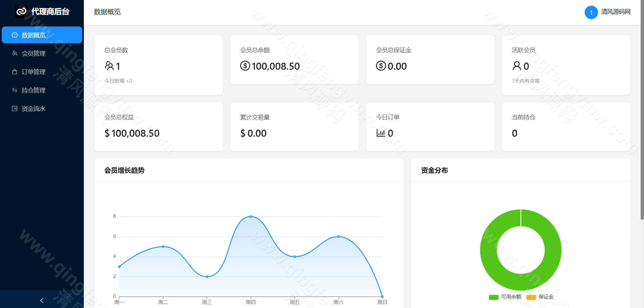Click the agent backoffice logo icon
The width and height of the screenshot is (644, 308).
(x=21, y=12)
